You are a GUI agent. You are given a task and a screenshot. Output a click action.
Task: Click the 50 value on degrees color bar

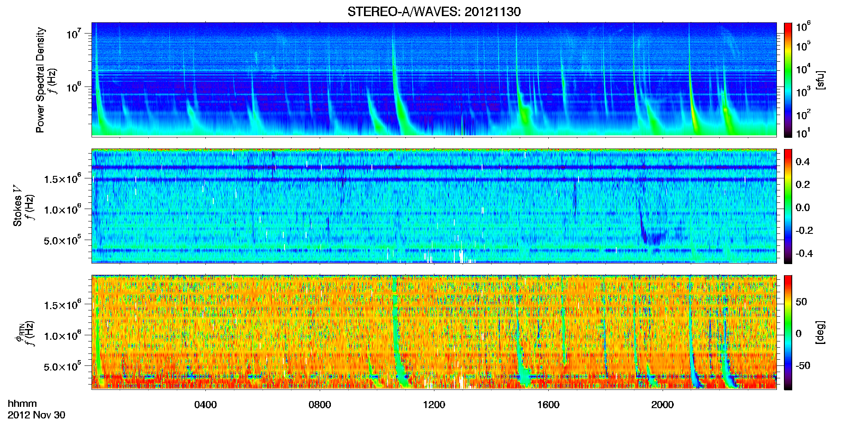pyautogui.click(x=801, y=302)
